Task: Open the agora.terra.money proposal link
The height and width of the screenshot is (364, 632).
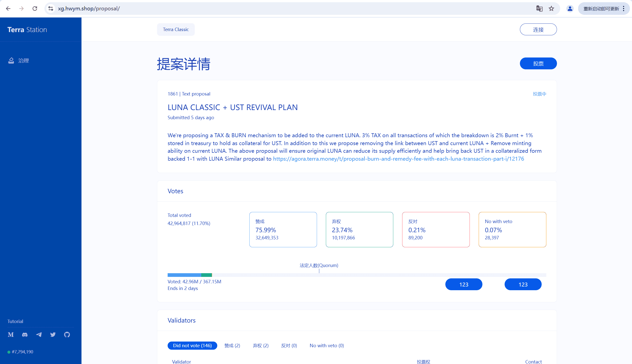Action: pos(398,159)
